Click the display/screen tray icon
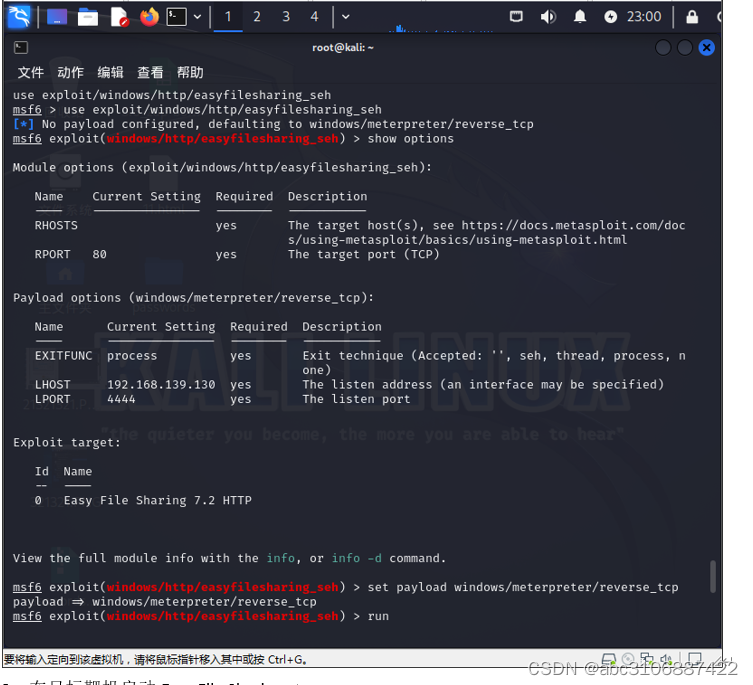The height and width of the screenshot is (685, 753). coord(516,17)
